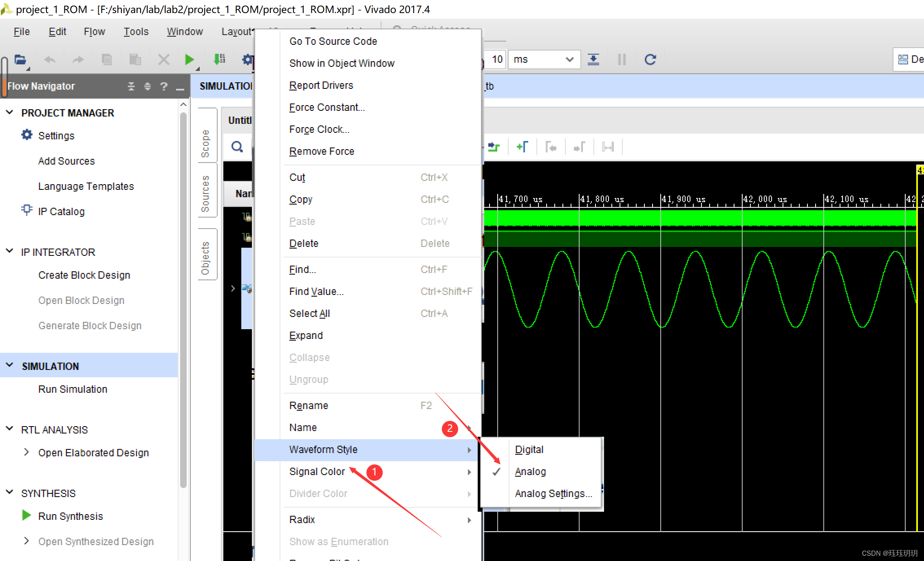Open the Signal Color submenu
This screenshot has width=924, height=561.
tap(318, 471)
